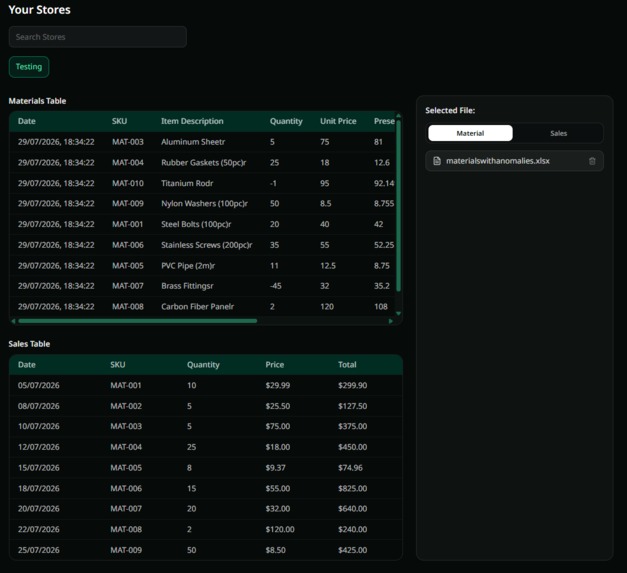Click the $127.50 total in Sales Table
The image size is (627, 573).
tap(352, 406)
